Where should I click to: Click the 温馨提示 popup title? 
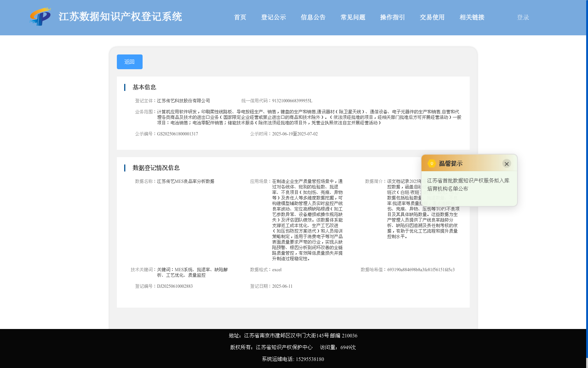point(451,164)
